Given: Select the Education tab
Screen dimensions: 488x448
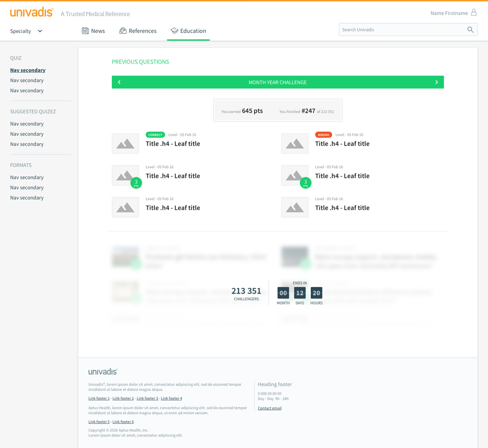Looking at the screenshot, I should [x=188, y=31].
